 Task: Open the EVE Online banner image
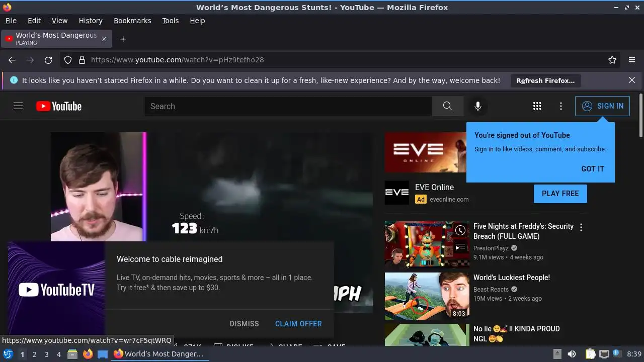click(426, 152)
